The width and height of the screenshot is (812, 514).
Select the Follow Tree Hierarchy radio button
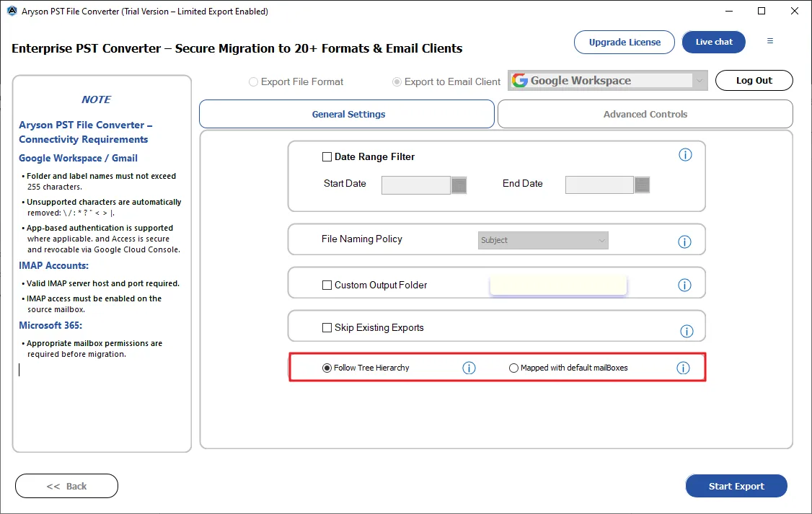(x=327, y=368)
